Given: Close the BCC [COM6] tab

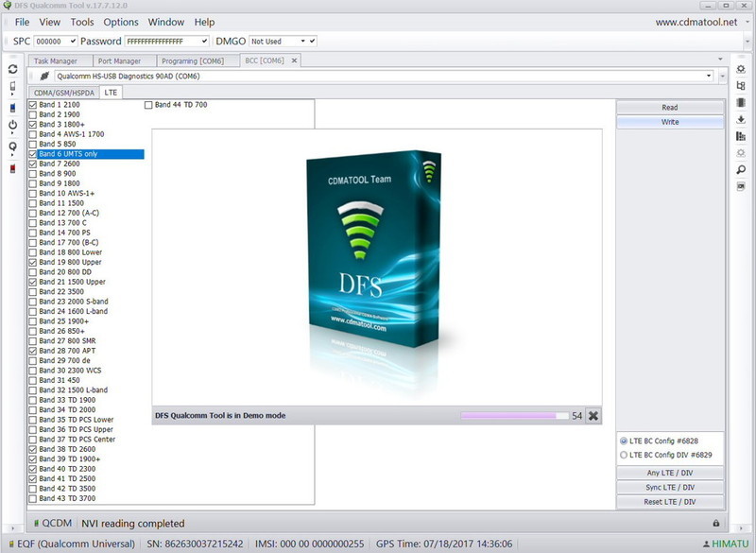Looking at the screenshot, I should (294, 60).
